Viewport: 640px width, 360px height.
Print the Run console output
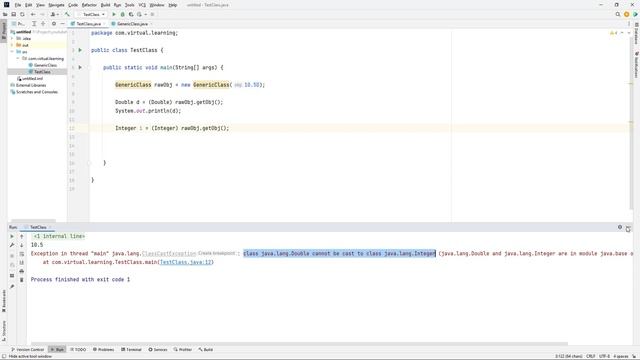(x=22, y=271)
